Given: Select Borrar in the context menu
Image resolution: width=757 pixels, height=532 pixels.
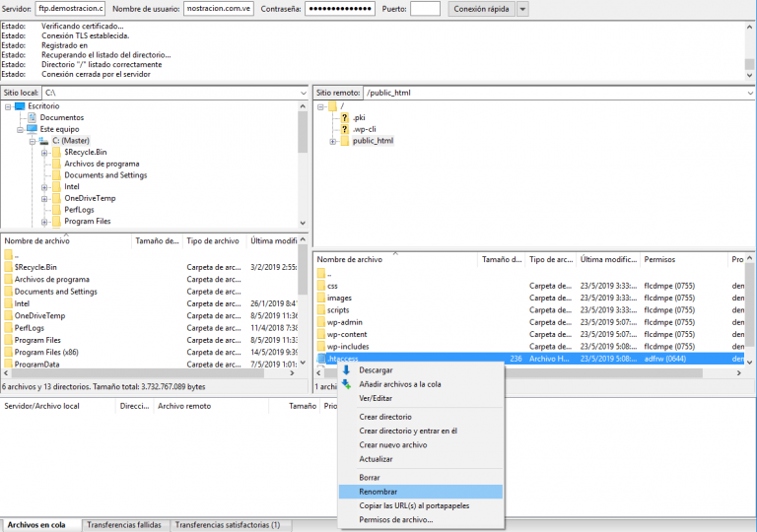Looking at the screenshot, I should [370, 477].
